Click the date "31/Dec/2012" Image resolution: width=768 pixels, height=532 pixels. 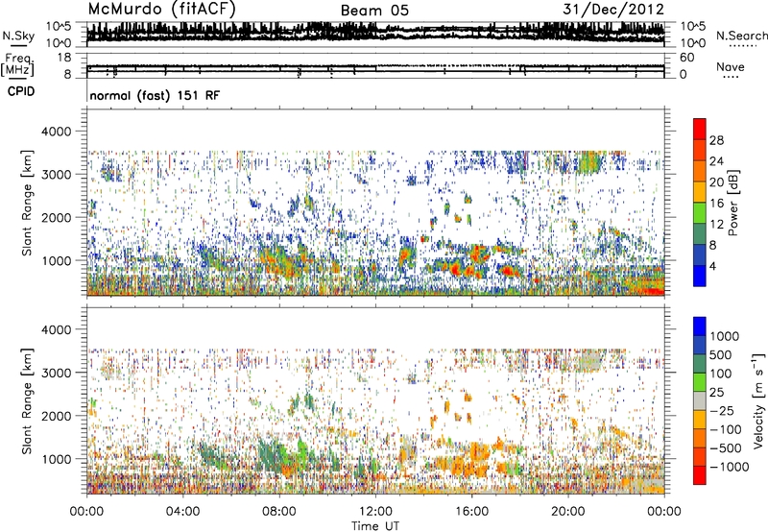tap(613, 9)
